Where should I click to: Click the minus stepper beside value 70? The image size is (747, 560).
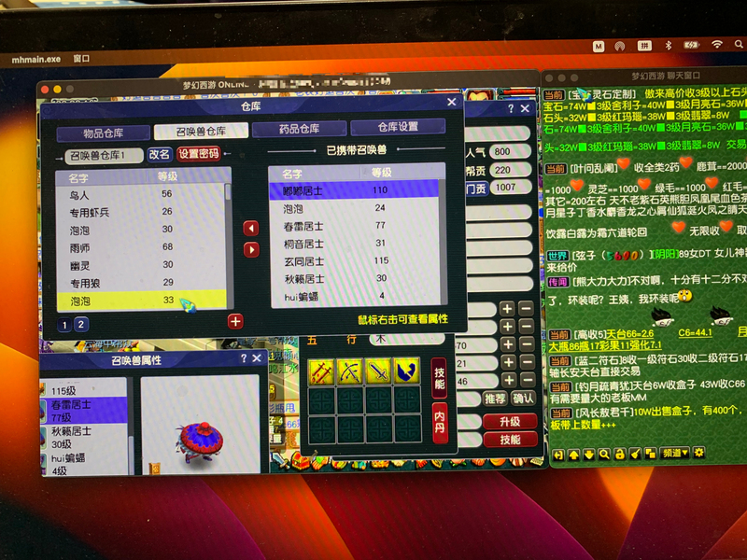[x=527, y=343]
